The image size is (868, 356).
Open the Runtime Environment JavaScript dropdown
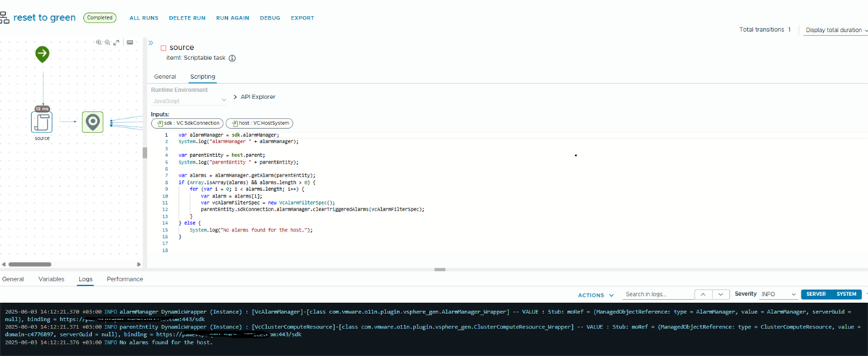(190, 101)
